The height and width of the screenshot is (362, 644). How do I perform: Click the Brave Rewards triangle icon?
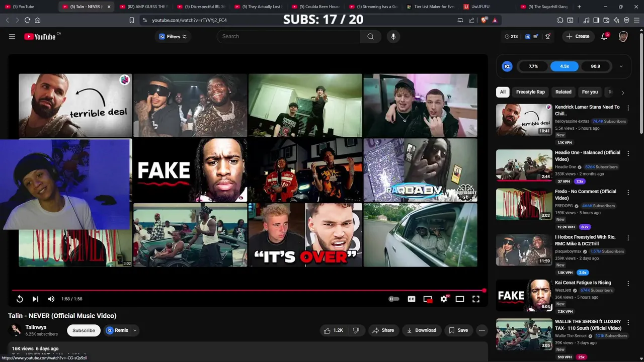[x=495, y=20]
